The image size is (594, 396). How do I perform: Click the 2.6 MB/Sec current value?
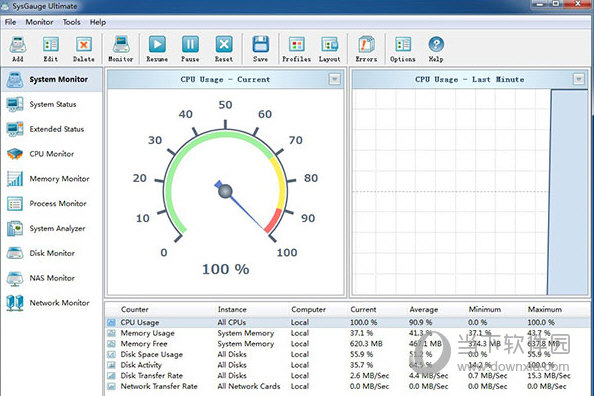point(369,376)
